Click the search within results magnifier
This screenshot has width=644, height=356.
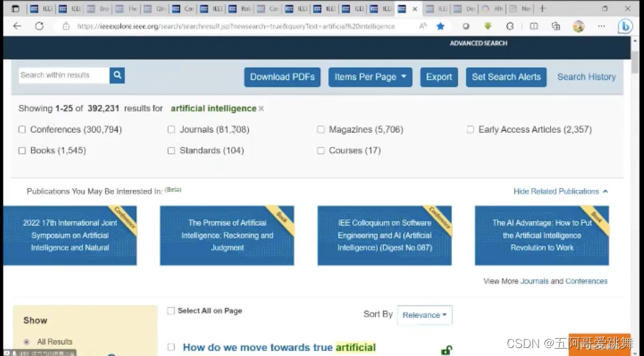pos(117,75)
